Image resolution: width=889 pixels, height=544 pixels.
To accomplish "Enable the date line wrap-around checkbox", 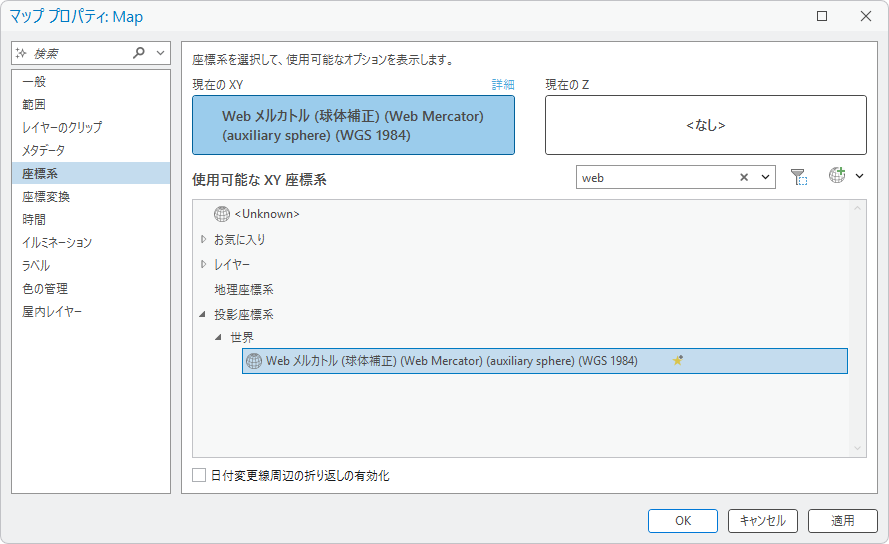I will pyautogui.click(x=199, y=476).
